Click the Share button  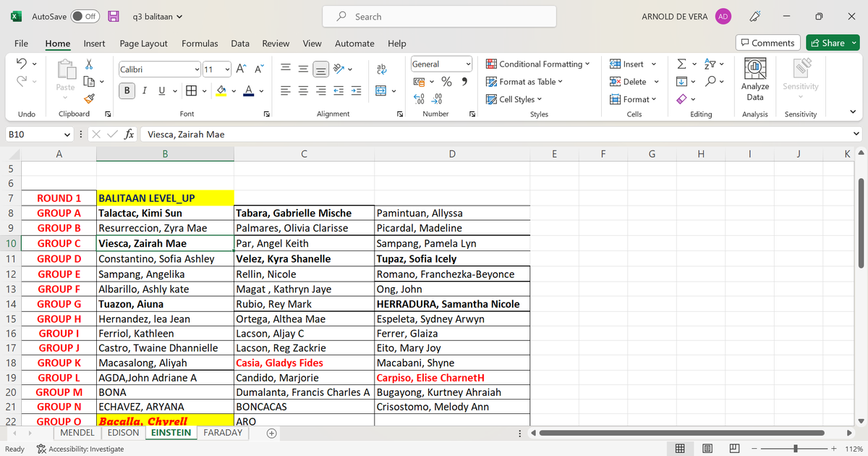[x=832, y=43]
